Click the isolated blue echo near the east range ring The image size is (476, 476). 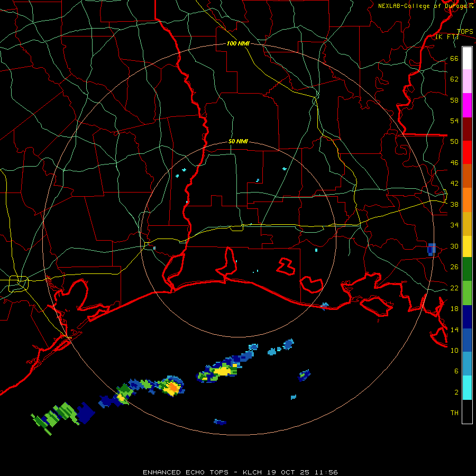[432, 249]
